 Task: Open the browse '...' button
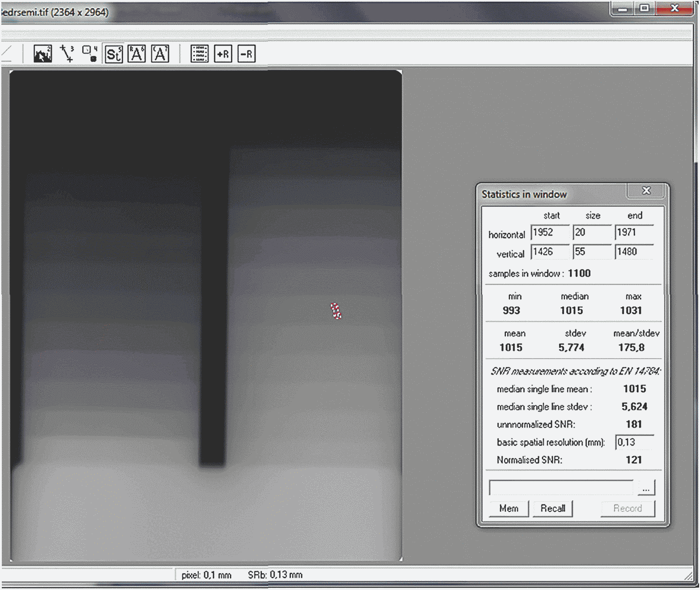[646, 488]
